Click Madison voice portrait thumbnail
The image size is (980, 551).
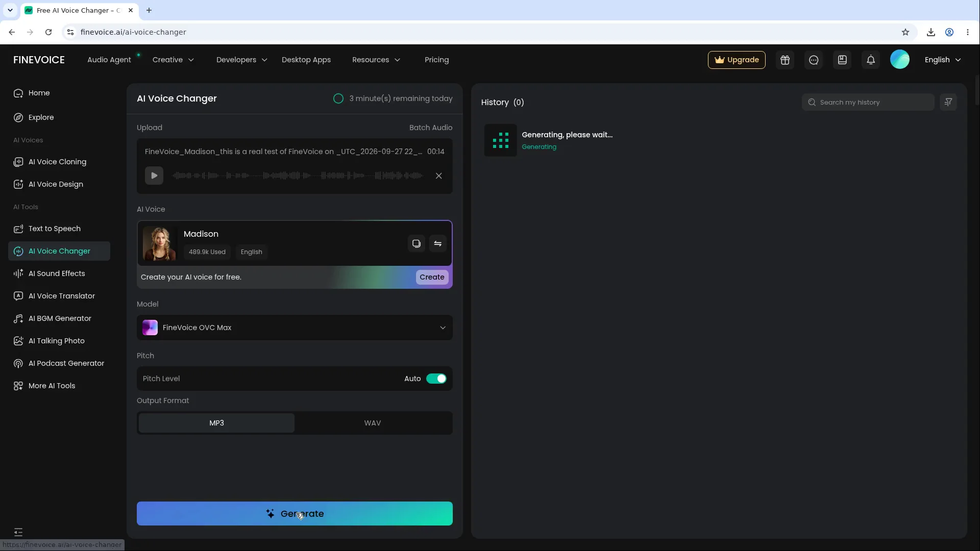point(160,244)
